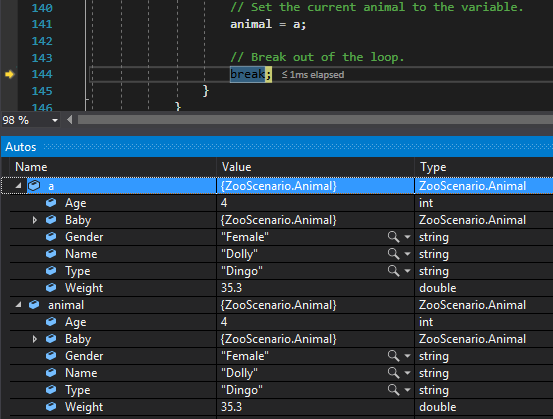Viewport: 553px width, 419px height.
Task: Open visualizer dropdown for Gender in 'animal'
Action: pos(407,356)
